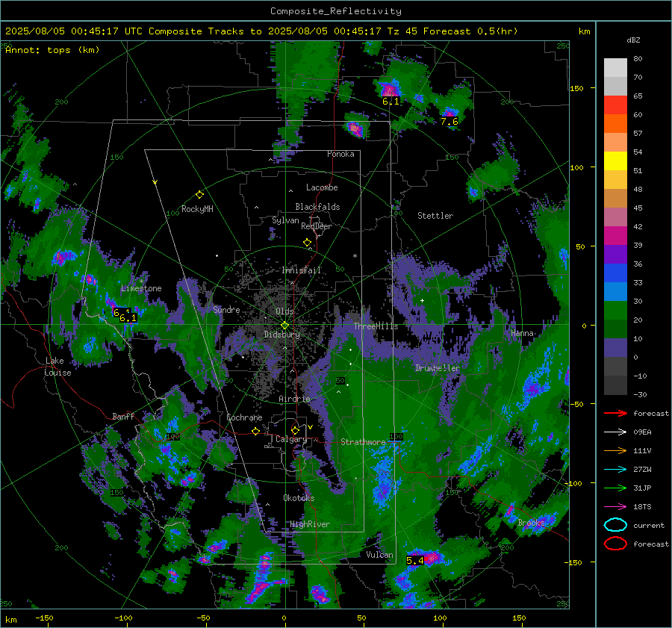The width and height of the screenshot is (672, 628).
Task: Click the Ponoka city label
Action: tap(340, 154)
